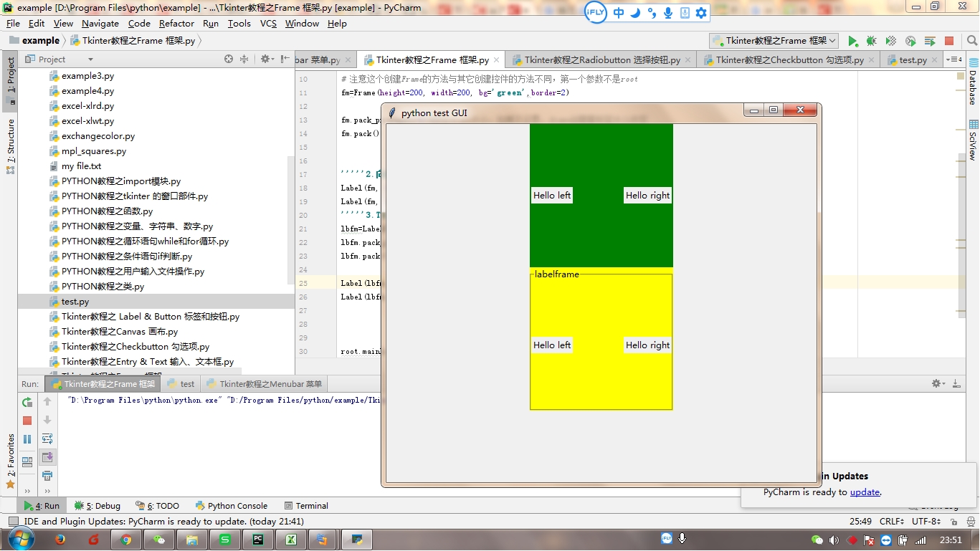Run the current configuration with green play
The image size is (980, 551).
(852, 42)
